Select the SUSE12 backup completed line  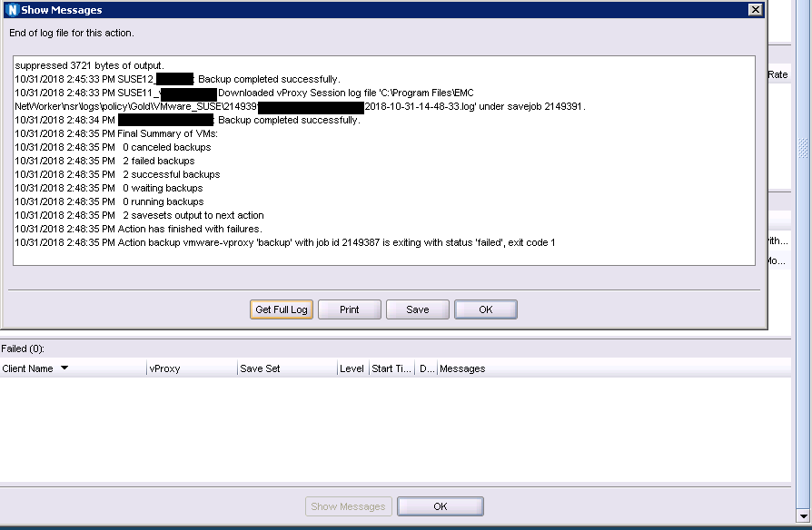coord(178,79)
